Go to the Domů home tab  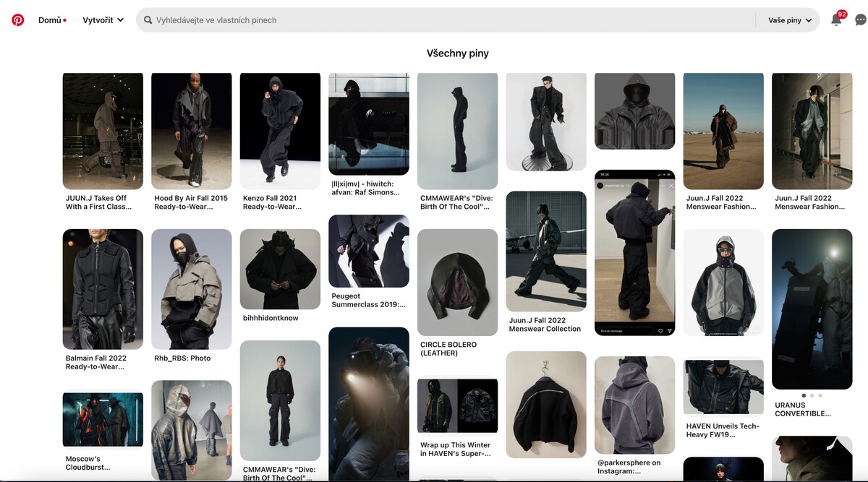[x=50, y=20]
